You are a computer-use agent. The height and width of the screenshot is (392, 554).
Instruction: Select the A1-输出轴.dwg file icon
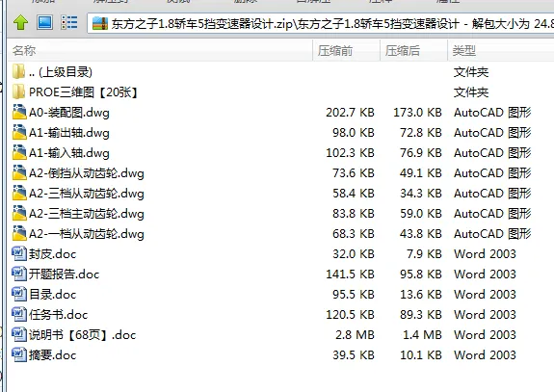point(19,133)
